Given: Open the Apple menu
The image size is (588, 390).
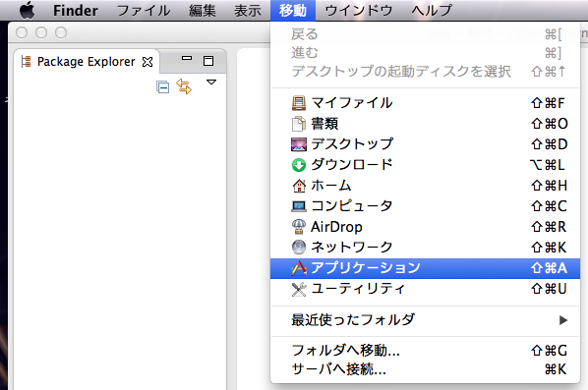Looking at the screenshot, I should tap(27, 10).
